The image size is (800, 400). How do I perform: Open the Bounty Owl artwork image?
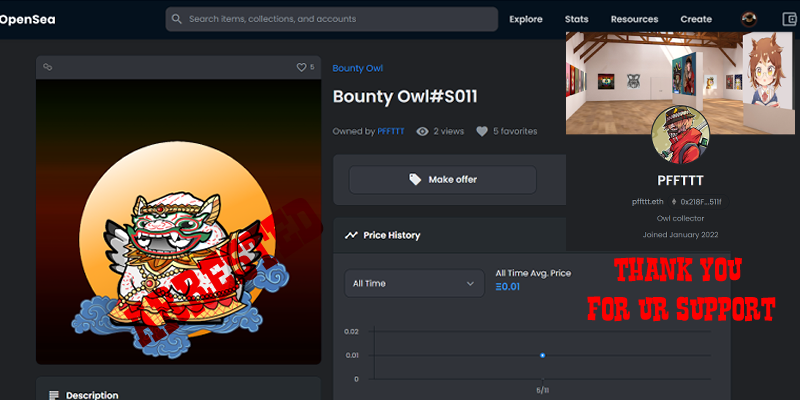(x=178, y=221)
